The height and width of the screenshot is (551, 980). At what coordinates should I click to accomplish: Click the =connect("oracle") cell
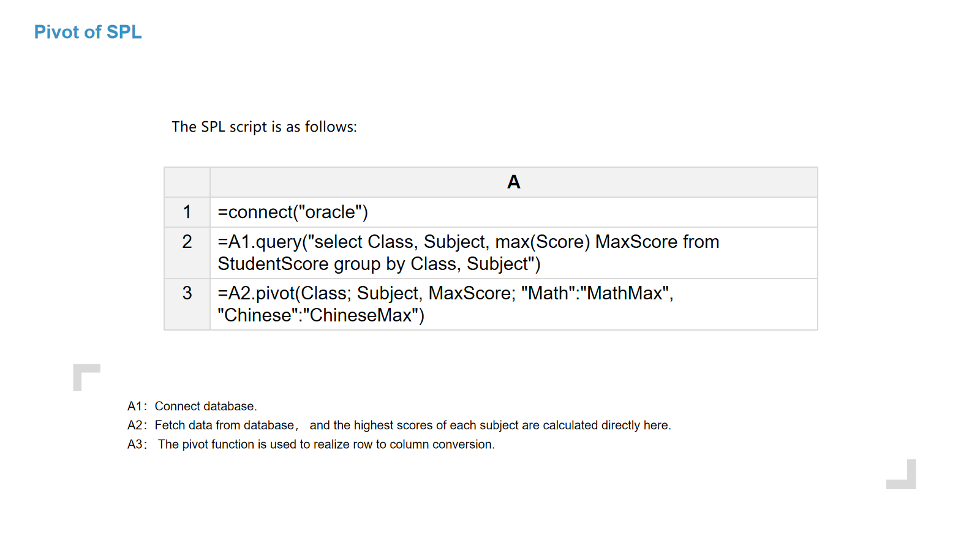click(x=293, y=212)
